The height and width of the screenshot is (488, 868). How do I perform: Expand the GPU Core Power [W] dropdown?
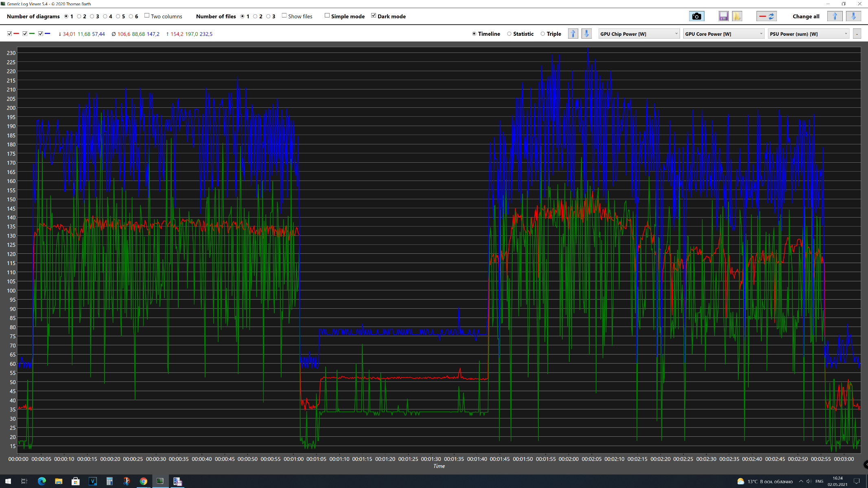tap(724, 34)
